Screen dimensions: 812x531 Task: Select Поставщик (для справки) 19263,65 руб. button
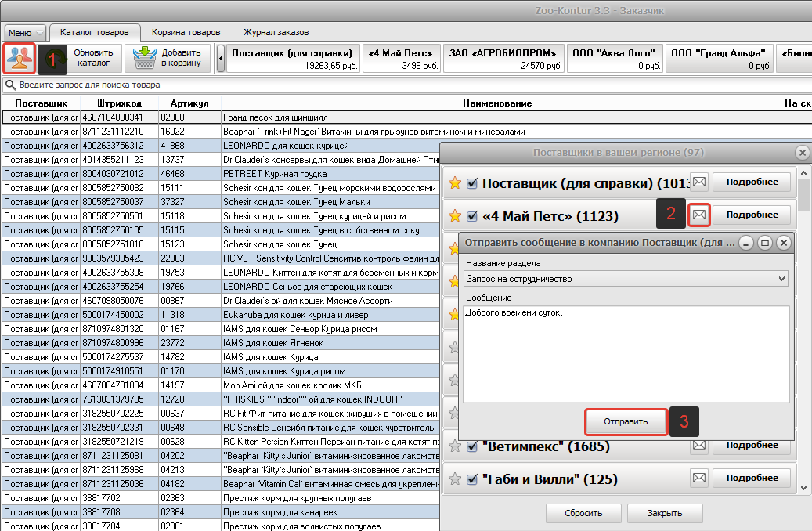pos(293,59)
